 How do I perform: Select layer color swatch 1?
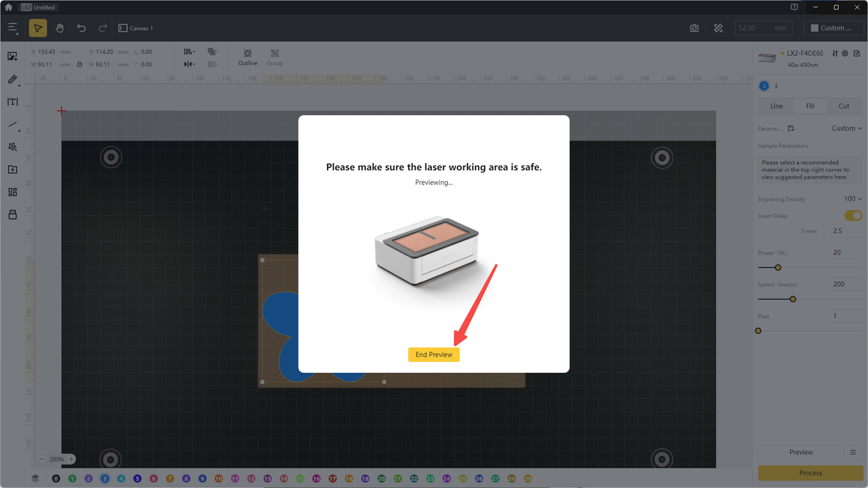72,479
